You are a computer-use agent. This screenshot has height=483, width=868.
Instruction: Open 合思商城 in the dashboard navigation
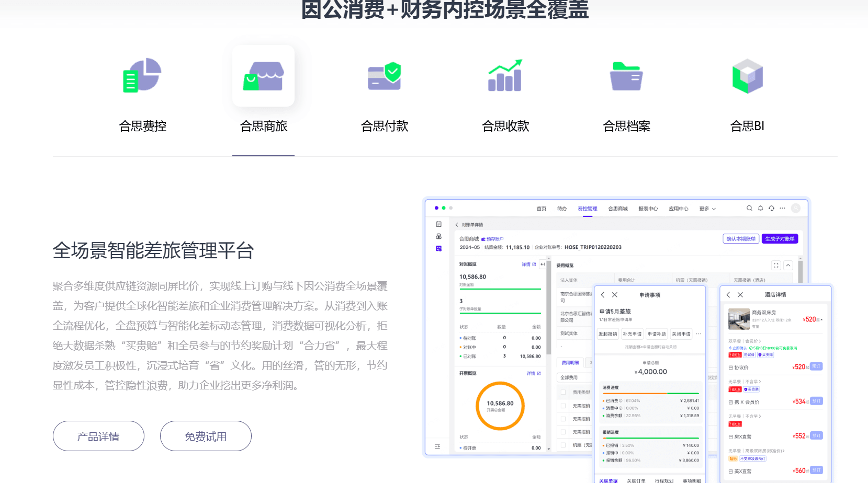click(618, 209)
